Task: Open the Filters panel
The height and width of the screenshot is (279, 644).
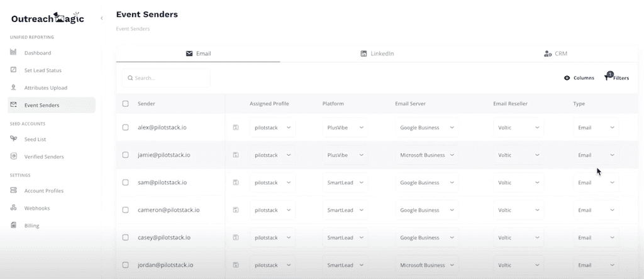Action: [x=616, y=77]
